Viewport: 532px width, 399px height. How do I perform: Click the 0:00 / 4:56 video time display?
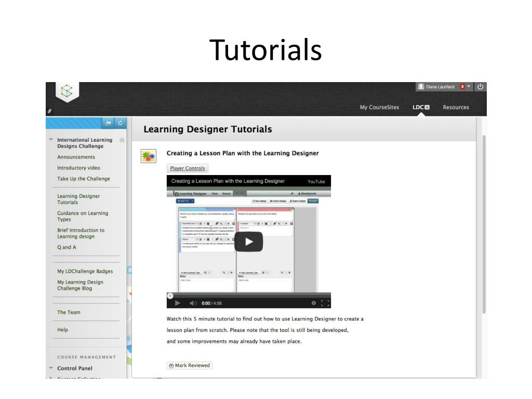click(211, 303)
